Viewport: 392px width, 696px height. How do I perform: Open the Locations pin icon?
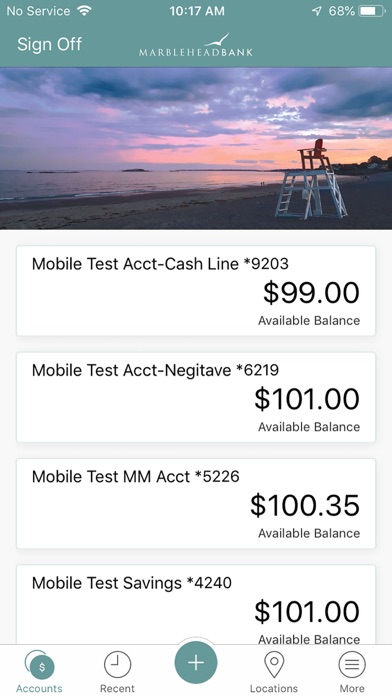click(x=274, y=665)
